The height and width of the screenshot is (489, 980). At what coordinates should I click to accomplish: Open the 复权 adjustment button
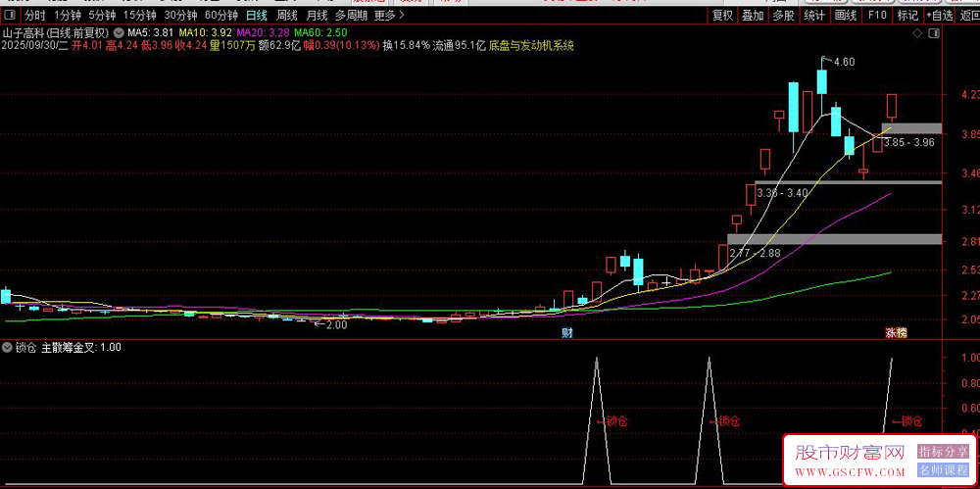pyautogui.click(x=722, y=15)
